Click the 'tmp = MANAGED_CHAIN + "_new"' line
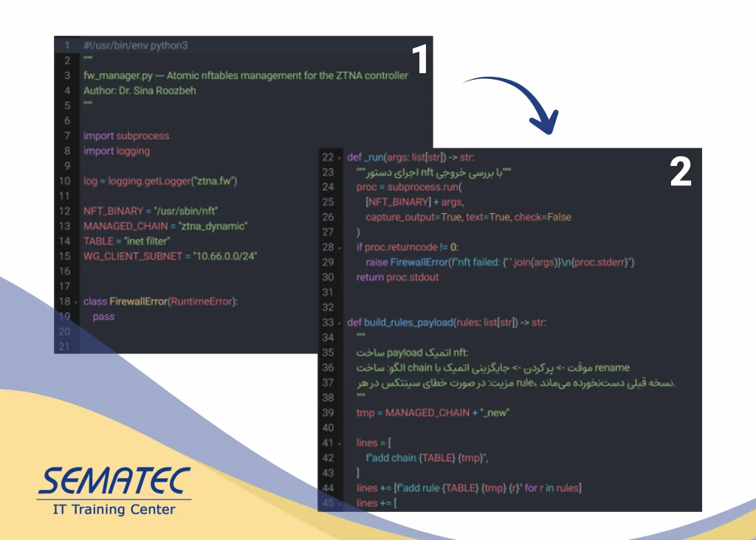 (433, 413)
